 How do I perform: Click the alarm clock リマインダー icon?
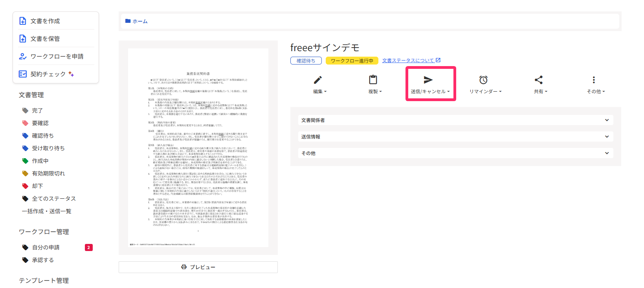pyautogui.click(x=483, y=80)
